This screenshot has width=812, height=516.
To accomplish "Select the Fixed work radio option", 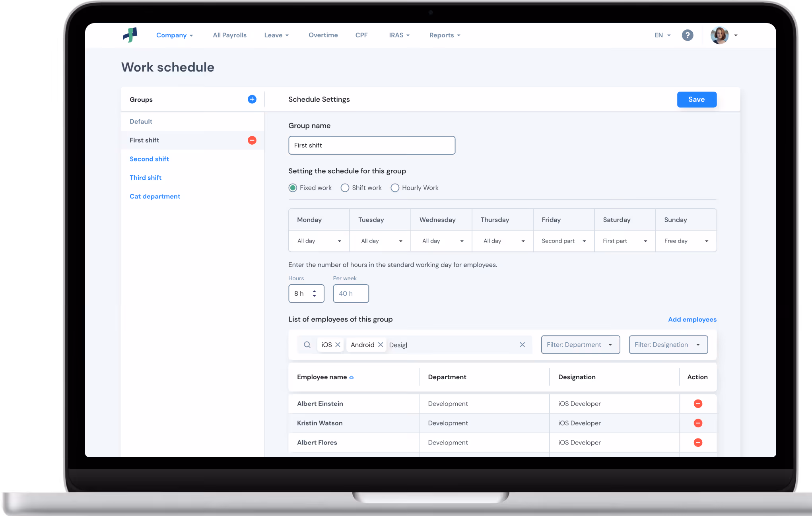I will point(293,188).
